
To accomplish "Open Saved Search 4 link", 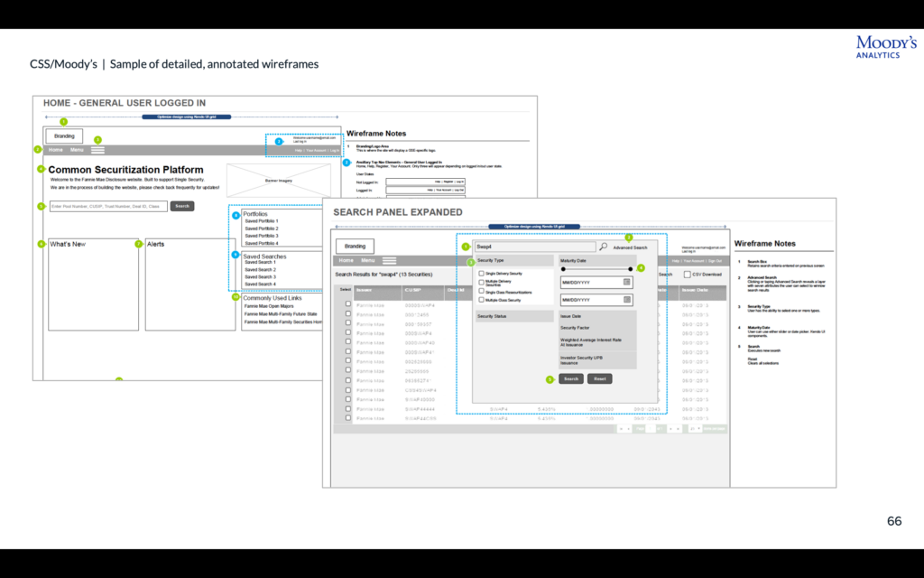I will point(261,284).
